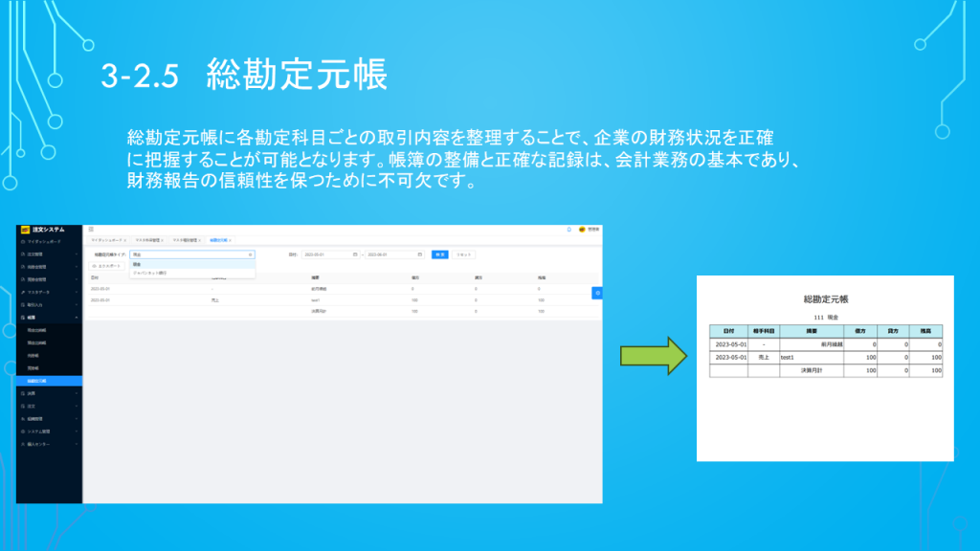The image size is (980, 551).
Task: Click the slide heading 3-2.5 総勘定元帳
Action: 244,75
